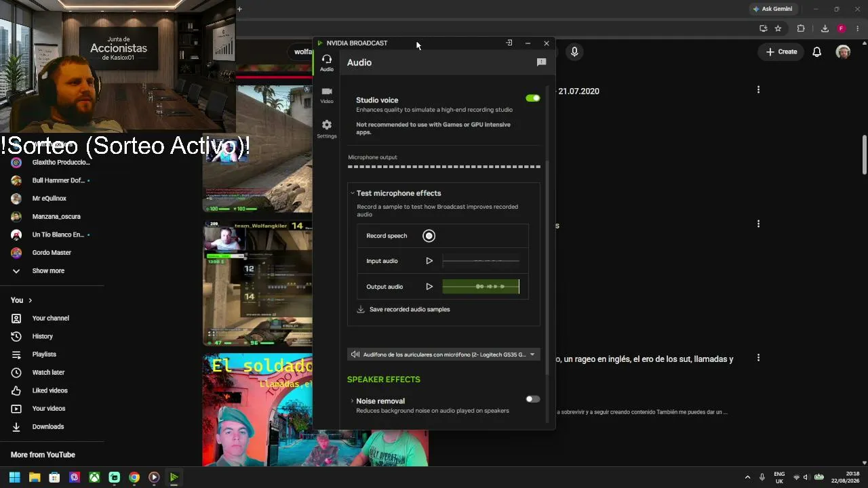The height and width of the screenshot is (488, 868).
Task: Switch to Google Chrome in the taskbar
Action: (134, 477)
